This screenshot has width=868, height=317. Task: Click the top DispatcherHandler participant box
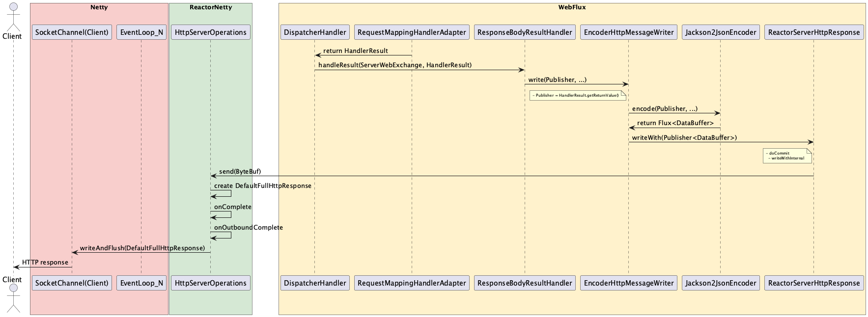[315, 32]
